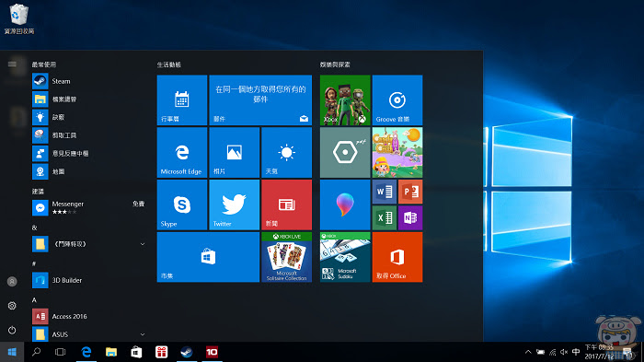Open the Microsoft Sudoku tile

click(345, 257)
